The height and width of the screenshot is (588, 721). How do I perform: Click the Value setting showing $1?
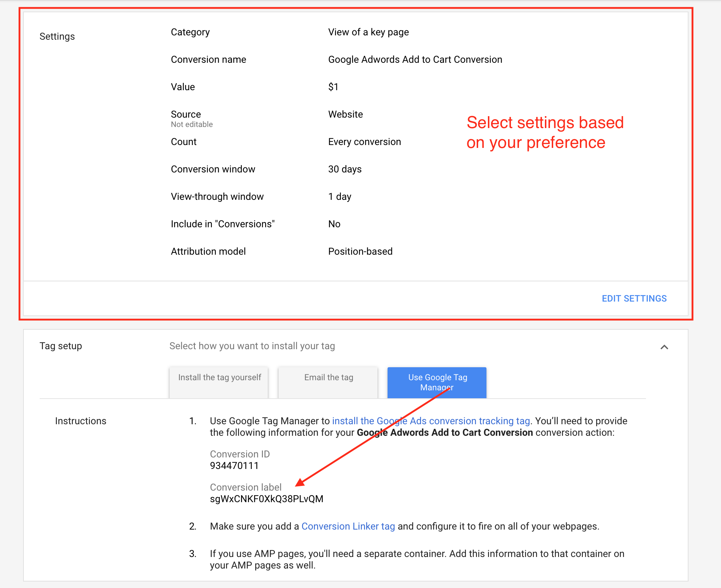click(x=333, y=87)
